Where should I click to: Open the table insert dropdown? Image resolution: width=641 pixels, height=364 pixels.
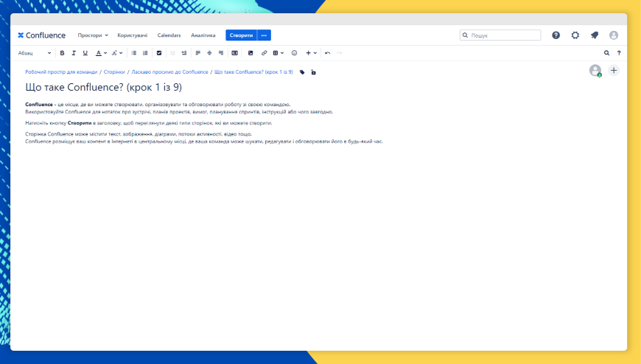[x=278, y=53]
